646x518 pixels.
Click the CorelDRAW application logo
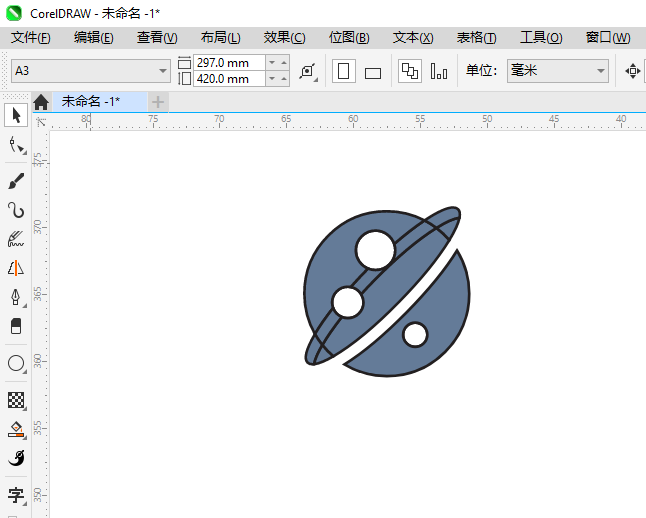tap(14, 13)
